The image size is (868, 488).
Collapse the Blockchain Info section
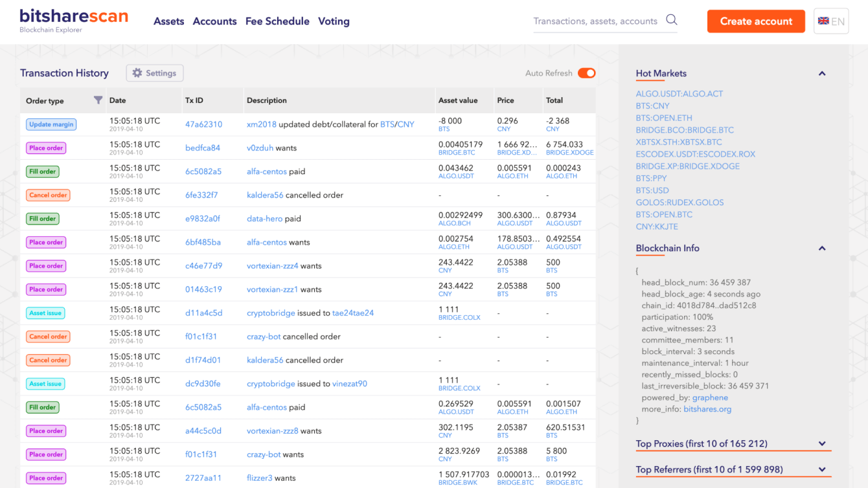coord(822,248)
